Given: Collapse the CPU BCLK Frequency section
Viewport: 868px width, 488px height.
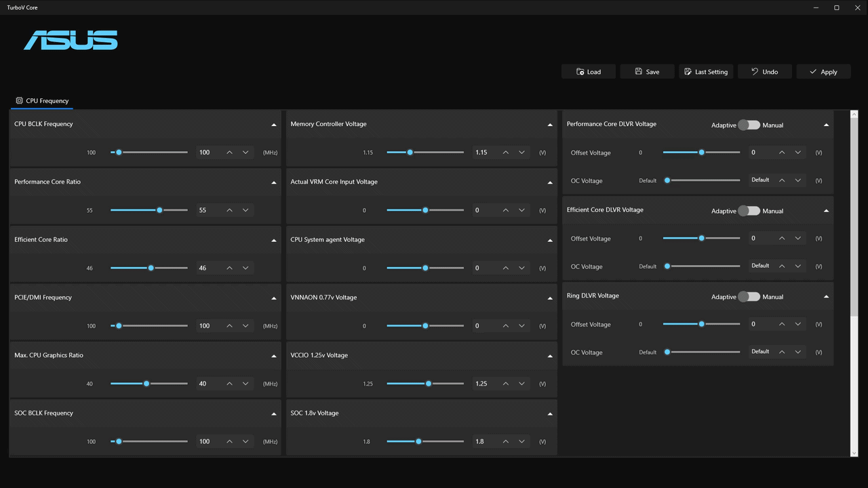Looking at the screenshot, I should pyautogui.click(x=274, y=125).
